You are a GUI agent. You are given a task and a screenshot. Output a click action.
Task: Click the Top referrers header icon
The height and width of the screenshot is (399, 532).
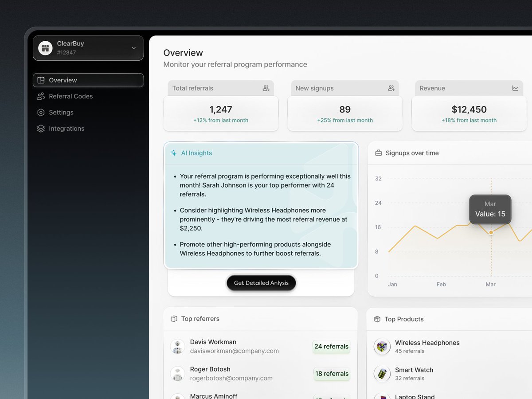coord(174,319)
